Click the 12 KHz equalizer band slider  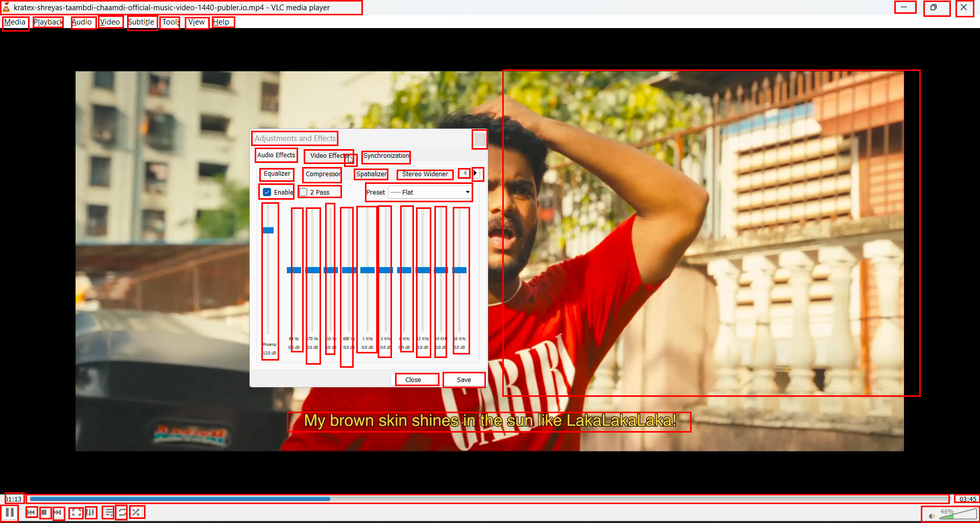pyautogui.click(x=423, y=270)
